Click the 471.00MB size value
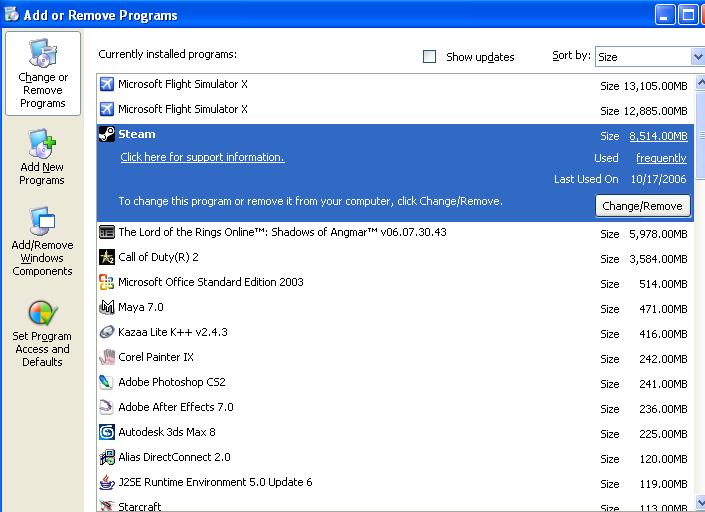The height and width of the screenshot is (512, 705). point(663,309)
